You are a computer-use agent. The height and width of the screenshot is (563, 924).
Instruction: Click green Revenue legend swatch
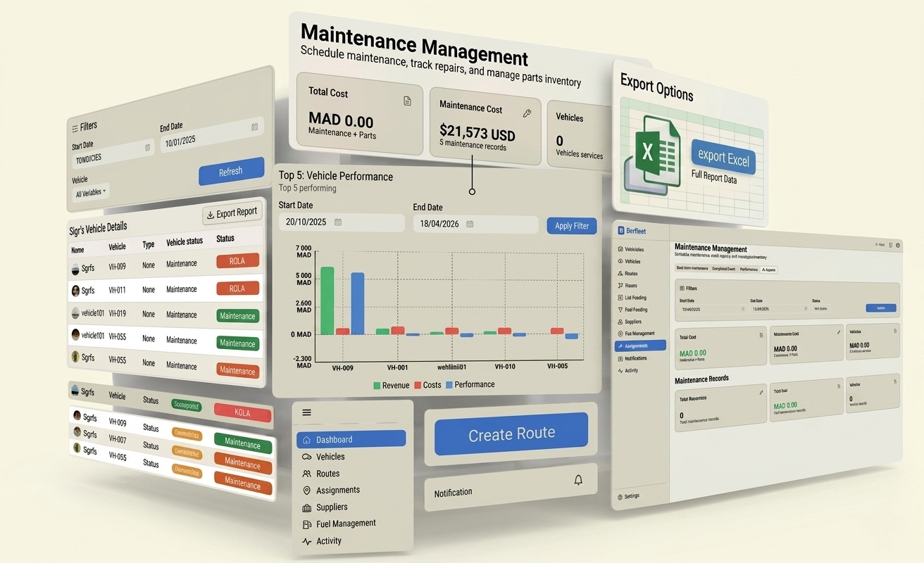377,386
